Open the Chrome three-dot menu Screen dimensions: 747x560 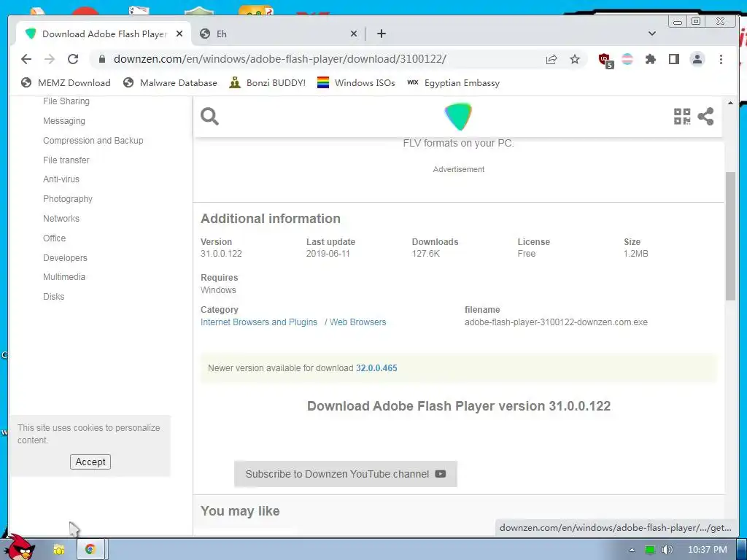(x=721, y=59)
